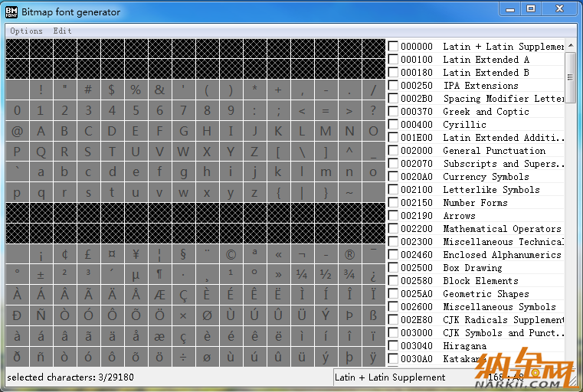Toggle the IPA Extensions checkbox

[393, 86]
